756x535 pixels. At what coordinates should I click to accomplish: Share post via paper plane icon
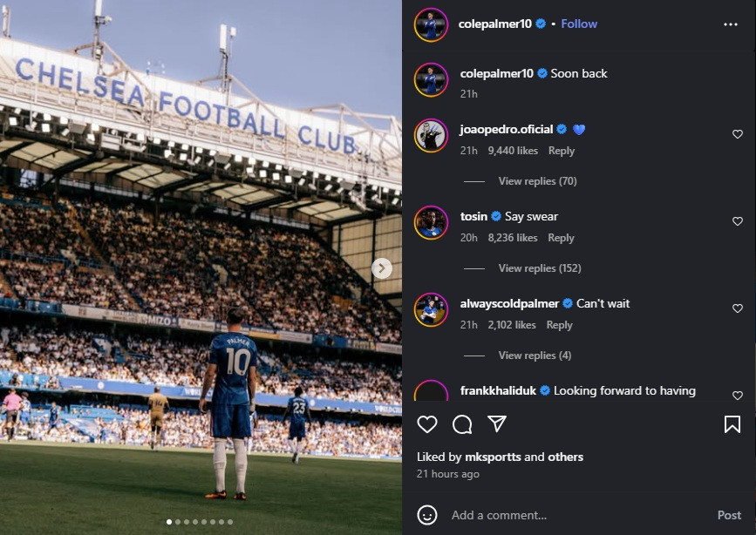[497, 424]
